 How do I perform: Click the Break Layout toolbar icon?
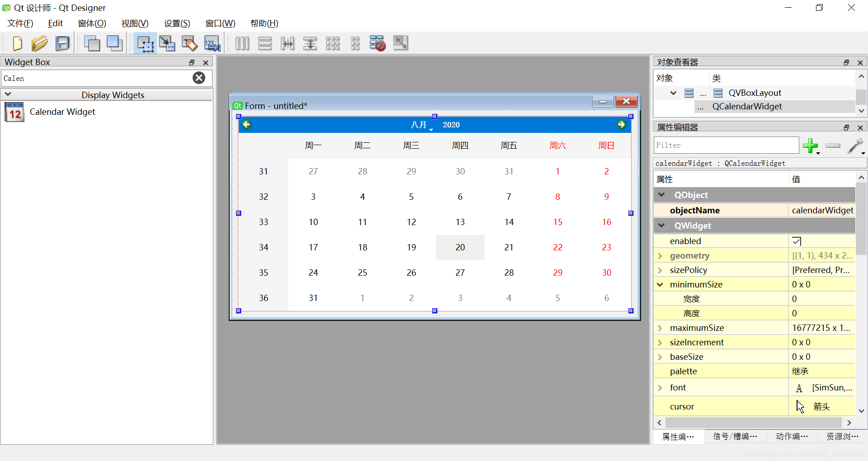(x=377, y=43)
